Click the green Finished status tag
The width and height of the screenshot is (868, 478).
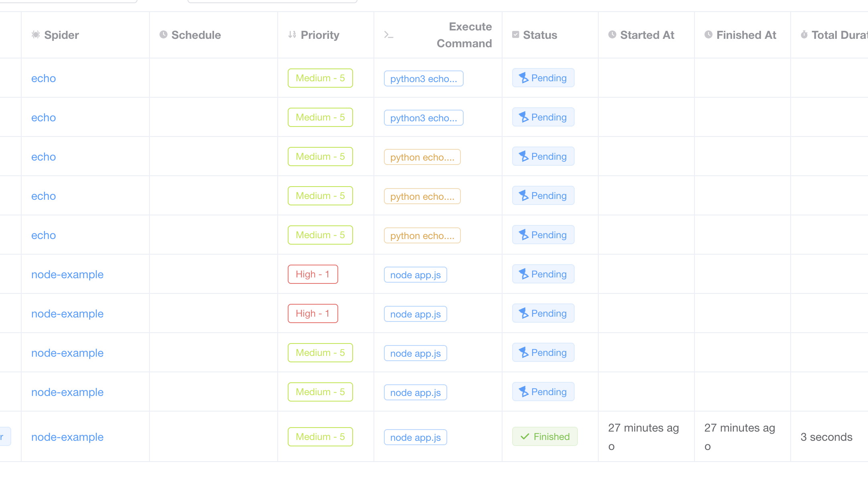545,436
